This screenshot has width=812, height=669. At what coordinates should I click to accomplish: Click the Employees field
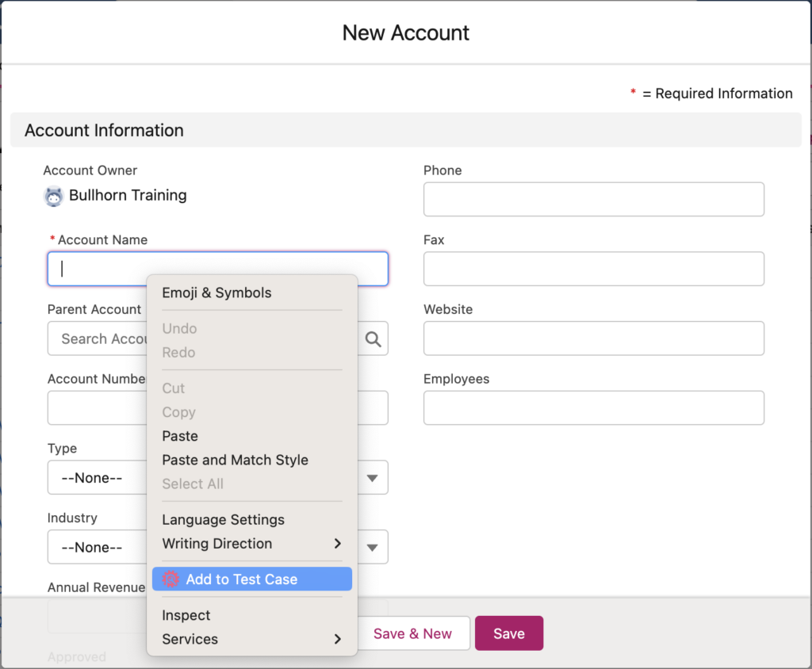tap(593, 407)
